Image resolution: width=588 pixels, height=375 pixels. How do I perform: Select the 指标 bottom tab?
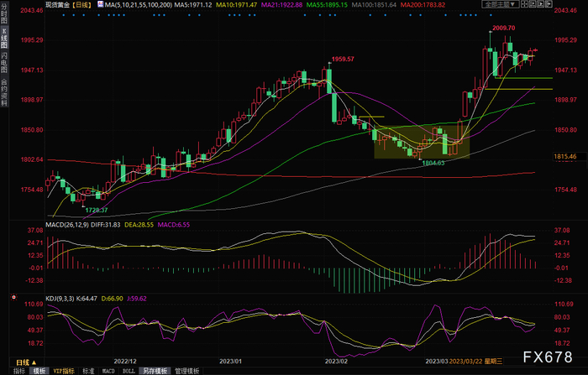point(19,371)
